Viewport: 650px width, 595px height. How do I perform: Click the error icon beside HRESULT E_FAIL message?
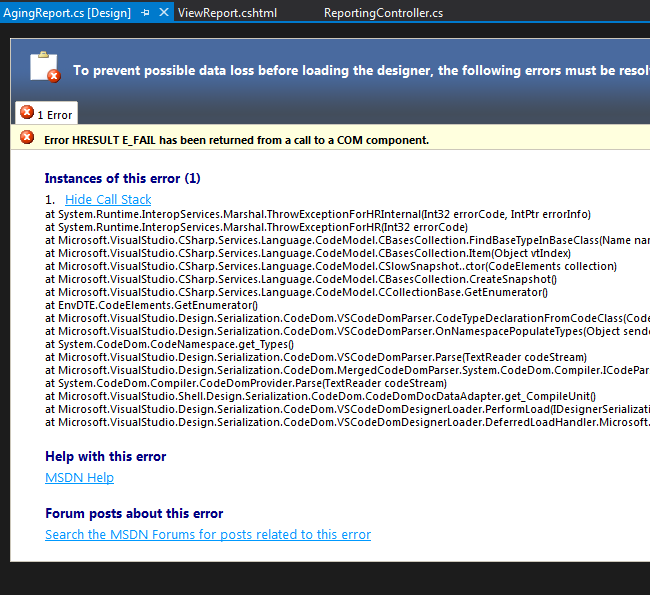pyautogui.click(x=27, y=137)
